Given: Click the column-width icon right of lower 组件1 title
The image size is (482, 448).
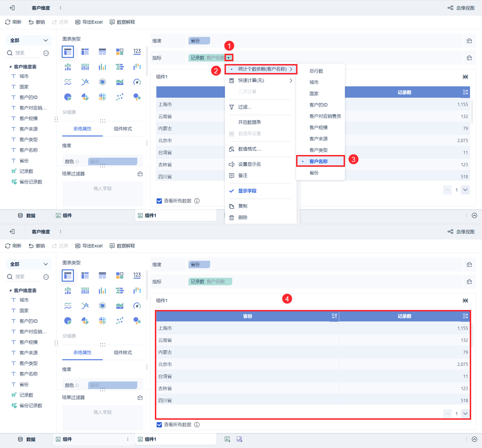Looking at the screenshot, I should coord(466,301).
